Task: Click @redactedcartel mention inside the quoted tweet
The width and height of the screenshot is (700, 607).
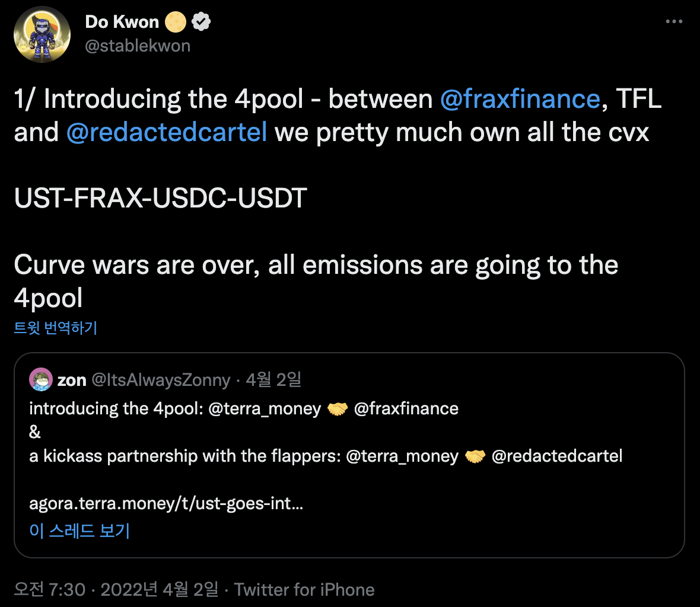Action: pos(557,456)
